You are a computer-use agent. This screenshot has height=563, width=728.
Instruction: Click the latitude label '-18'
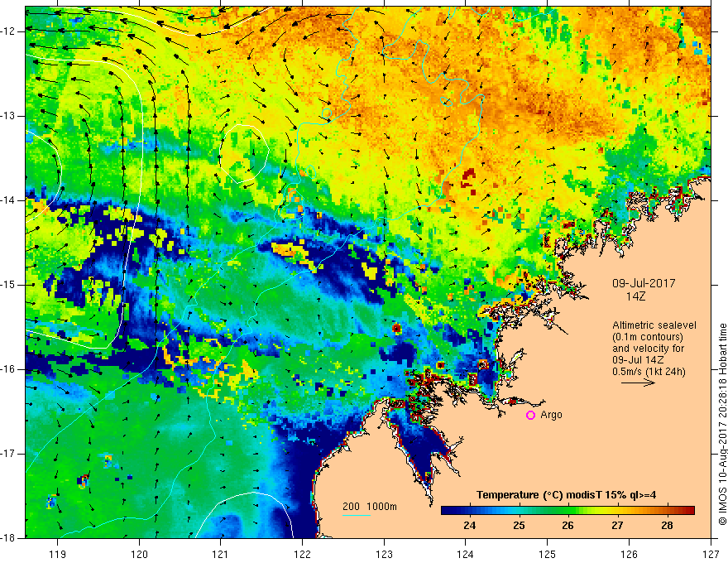8,538
